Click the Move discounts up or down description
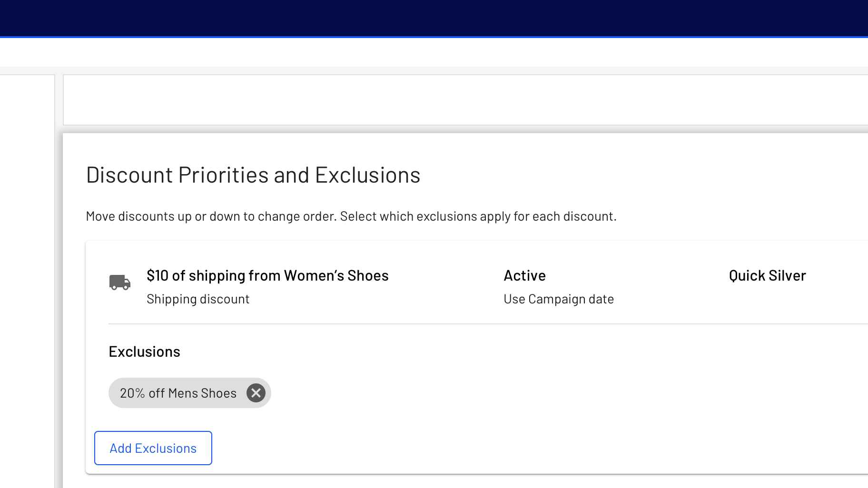This screenshot has height=488, width=868. point(351,216)
